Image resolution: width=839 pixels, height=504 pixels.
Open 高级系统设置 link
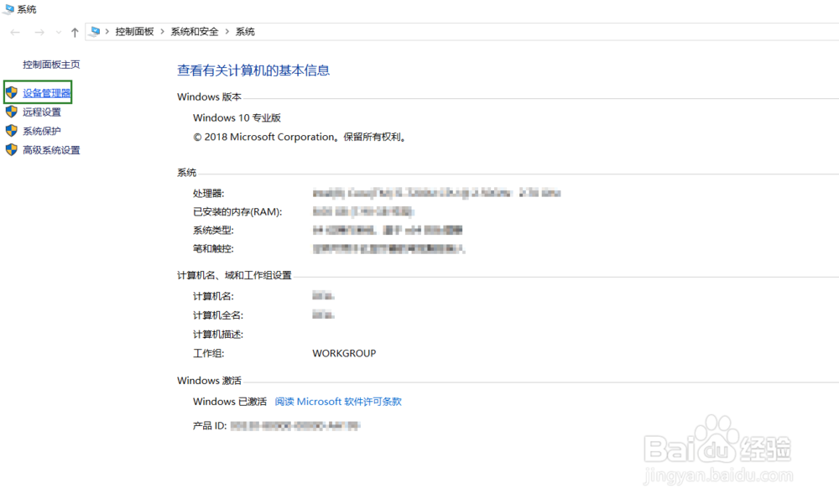click(51, 150)
